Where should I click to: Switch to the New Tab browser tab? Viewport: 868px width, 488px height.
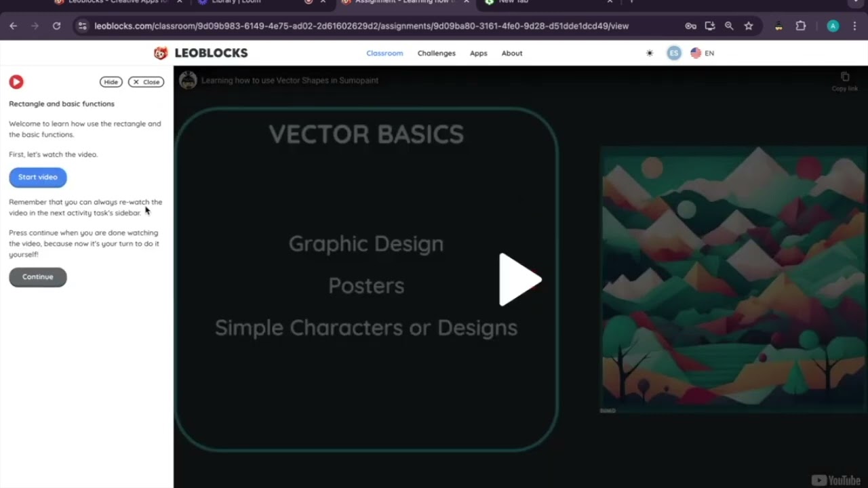tap(513, 2)
